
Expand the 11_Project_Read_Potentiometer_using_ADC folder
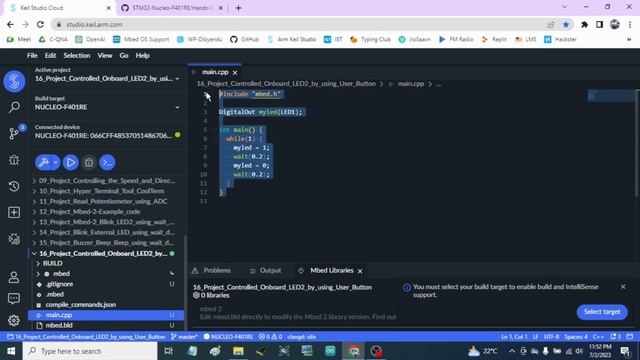coord(104,201)
